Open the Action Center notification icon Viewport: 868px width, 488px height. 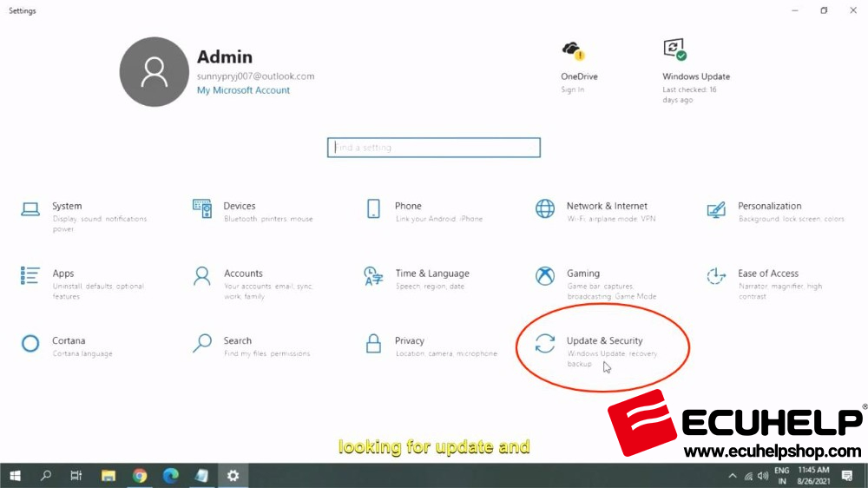(x=847, y=475)
